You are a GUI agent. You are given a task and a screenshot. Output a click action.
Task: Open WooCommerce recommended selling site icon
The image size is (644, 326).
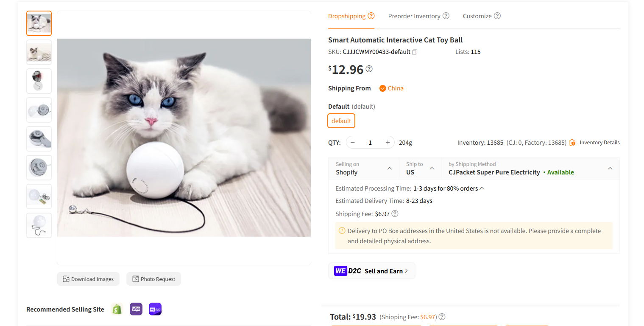[136, 309]
